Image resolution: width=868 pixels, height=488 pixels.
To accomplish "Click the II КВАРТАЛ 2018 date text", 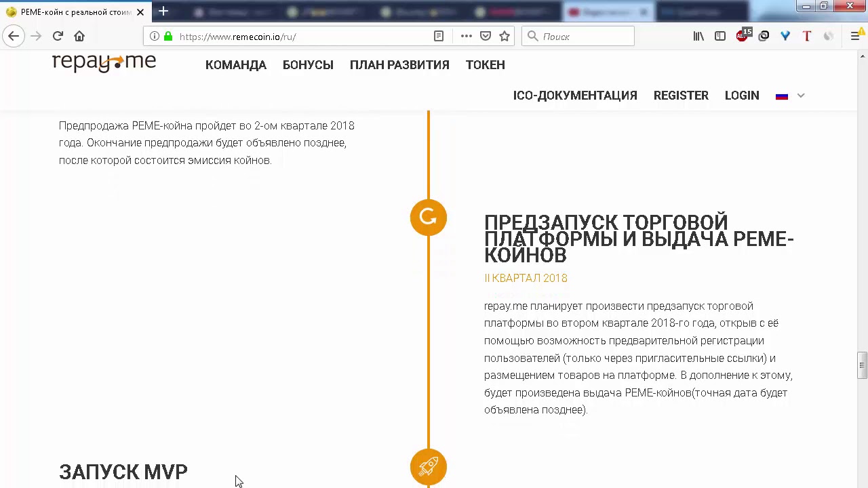I will (526, 278).
